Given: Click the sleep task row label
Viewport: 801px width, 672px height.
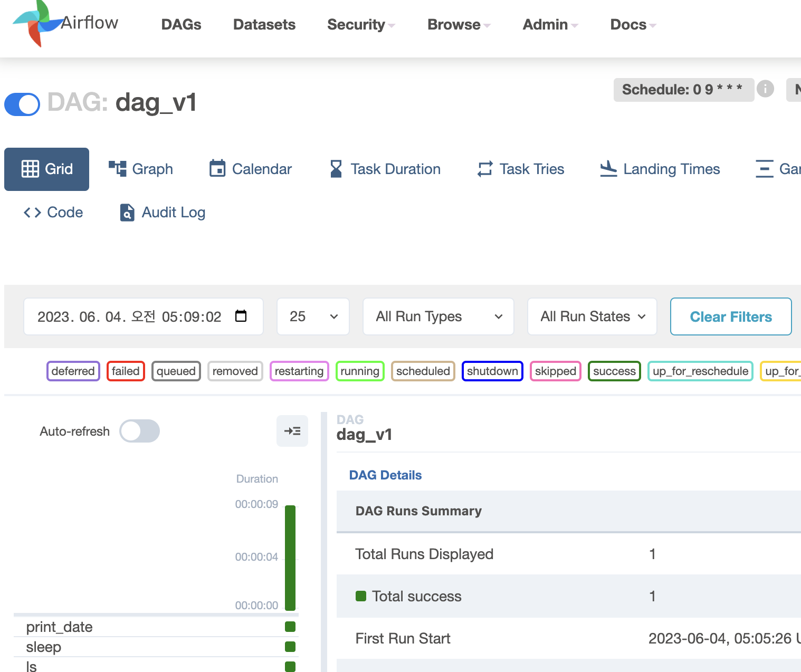Looking at the screenshot, I should (x=44, y=647).
